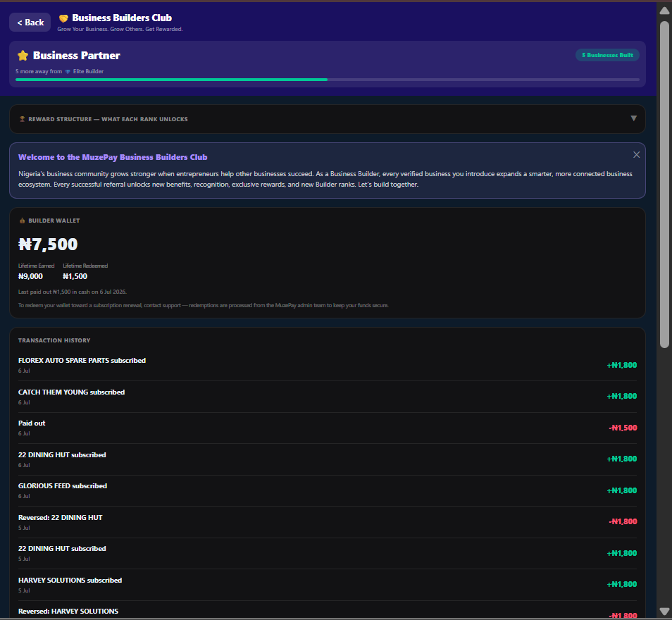
Task: Click the Business Builders Club title
Action: (122, 18)
